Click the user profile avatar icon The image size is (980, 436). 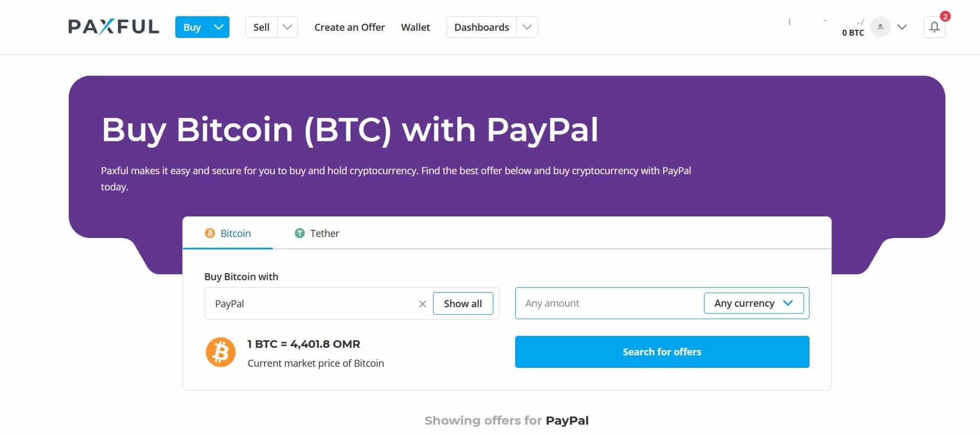click(x=880, y=27)
